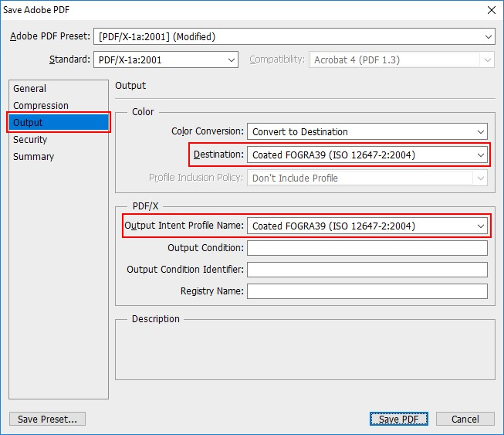Click the Profile Inclusion Policy dropdown

pos(367,178)
